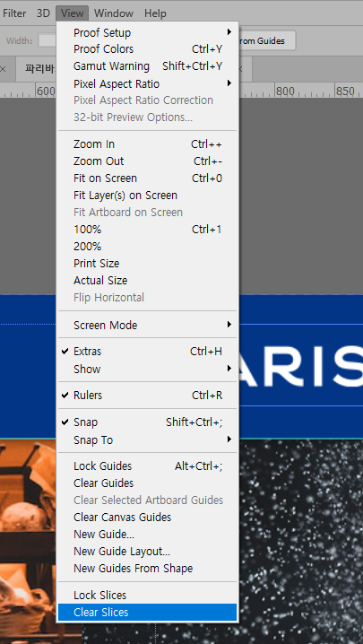Expand the Show submenu
Viewport: 363px width, 644px height.
[147, 369]
